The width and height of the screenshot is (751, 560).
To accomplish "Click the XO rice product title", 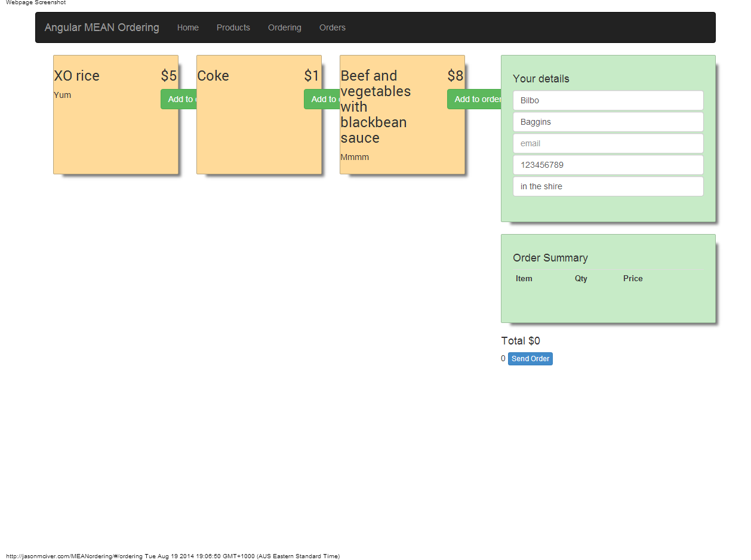I will [x=76, y=76].
